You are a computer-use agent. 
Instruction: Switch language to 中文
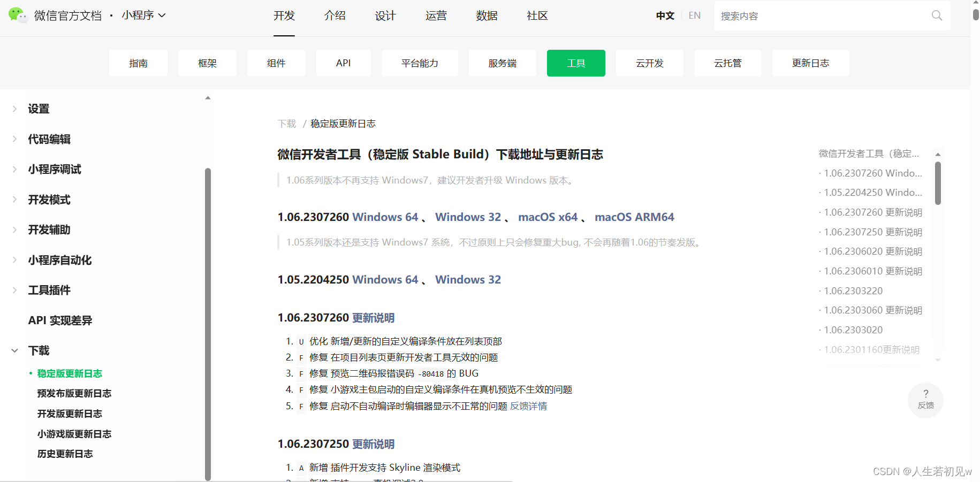665,16
